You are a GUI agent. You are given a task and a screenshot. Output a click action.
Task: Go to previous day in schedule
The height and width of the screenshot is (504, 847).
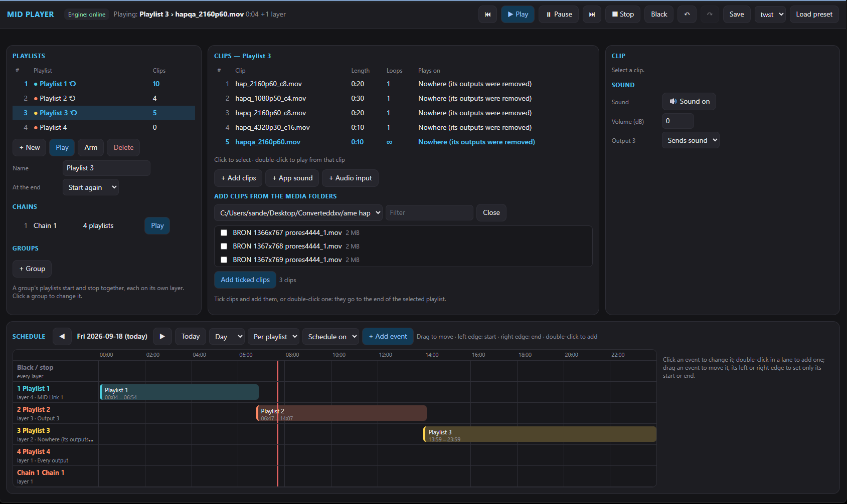point(62,337)
